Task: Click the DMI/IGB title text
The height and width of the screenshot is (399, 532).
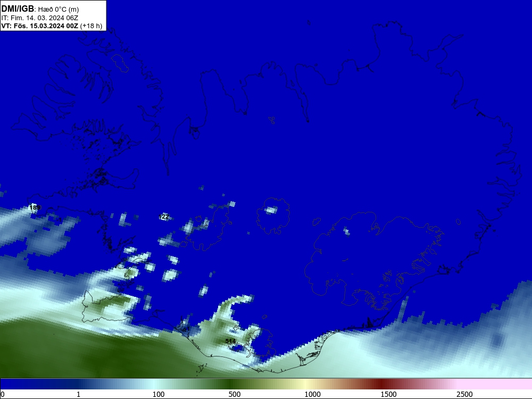Action: click(x=18, y=9)
